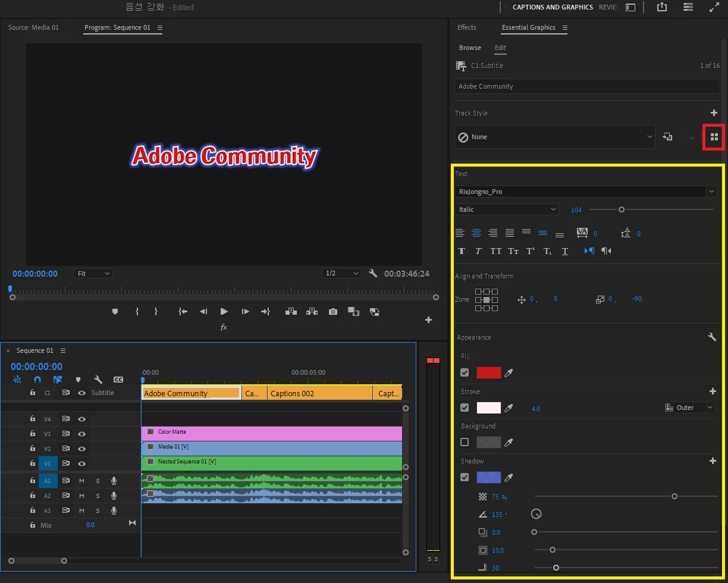Go to Out point

(x=265, y=311)
